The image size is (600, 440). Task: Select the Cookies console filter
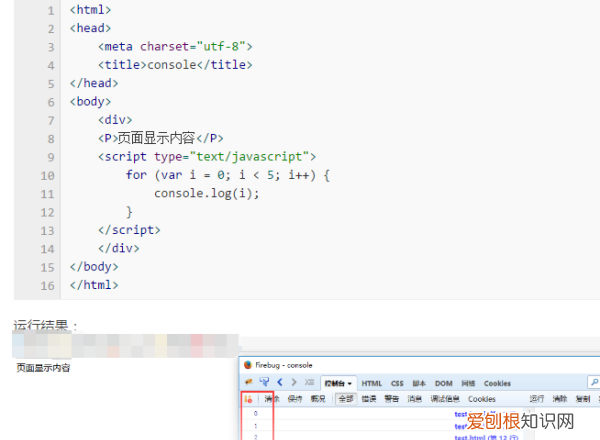pos(482,399)
